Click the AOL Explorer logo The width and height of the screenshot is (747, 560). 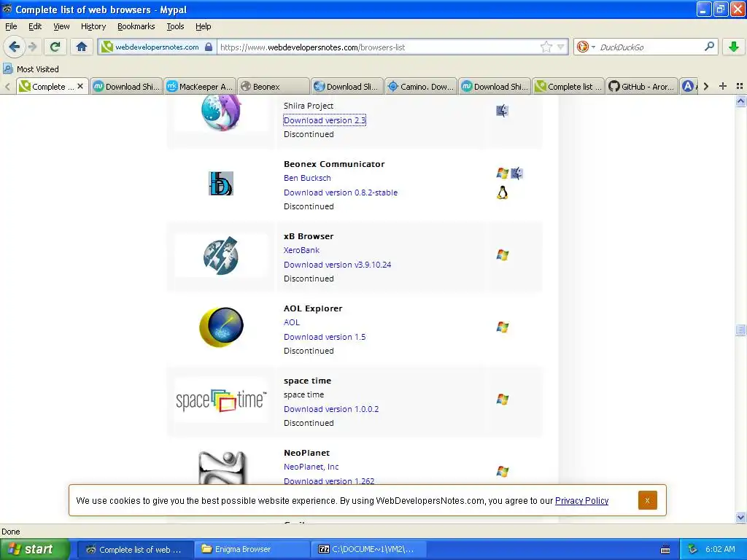[221, 327]
